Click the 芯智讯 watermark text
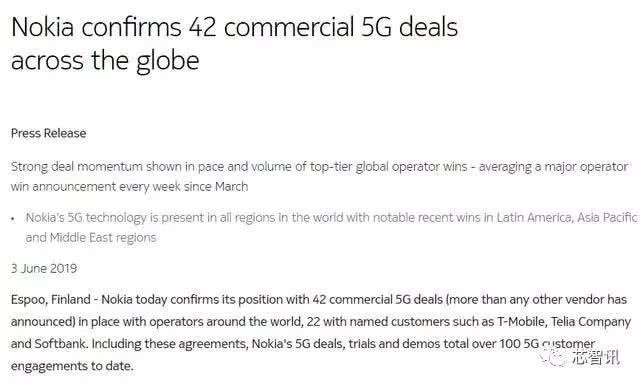Screen dimensions: 640x385 596,358
